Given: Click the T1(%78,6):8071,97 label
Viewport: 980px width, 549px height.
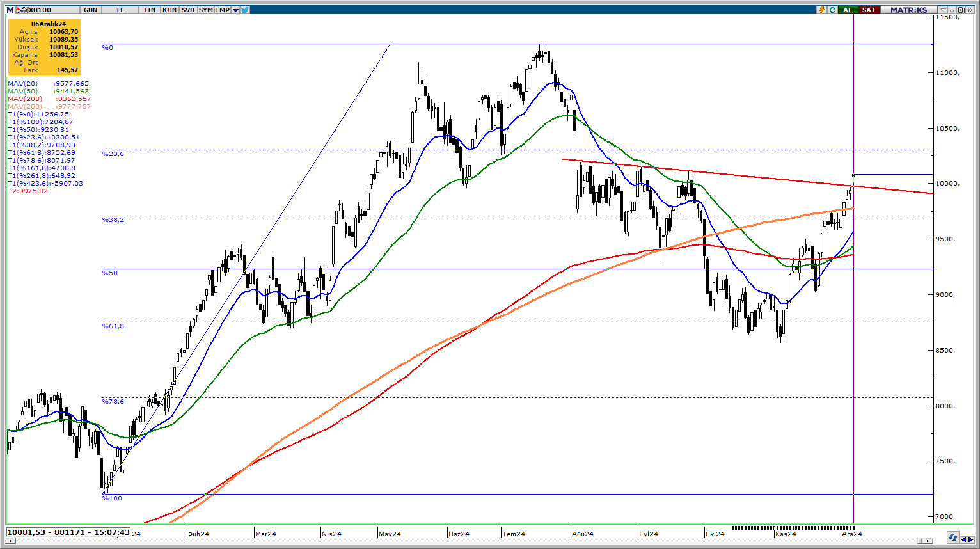Looking at the screenshot, I should pos(42,161).
